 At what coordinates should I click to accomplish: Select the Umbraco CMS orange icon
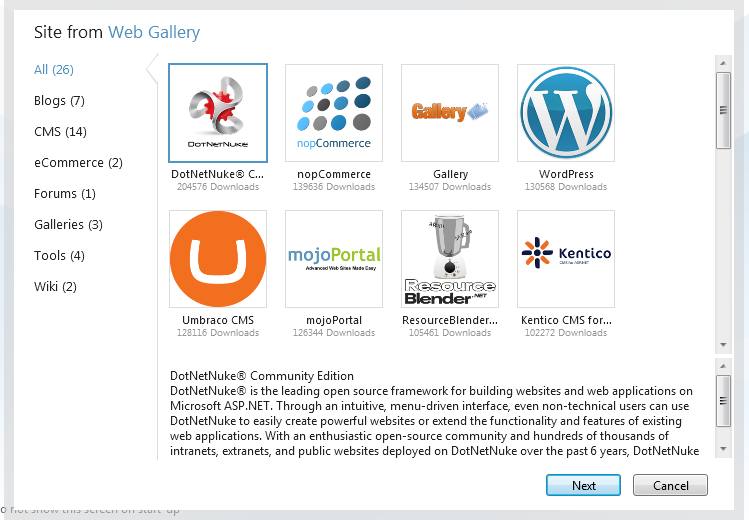[218, 259]
